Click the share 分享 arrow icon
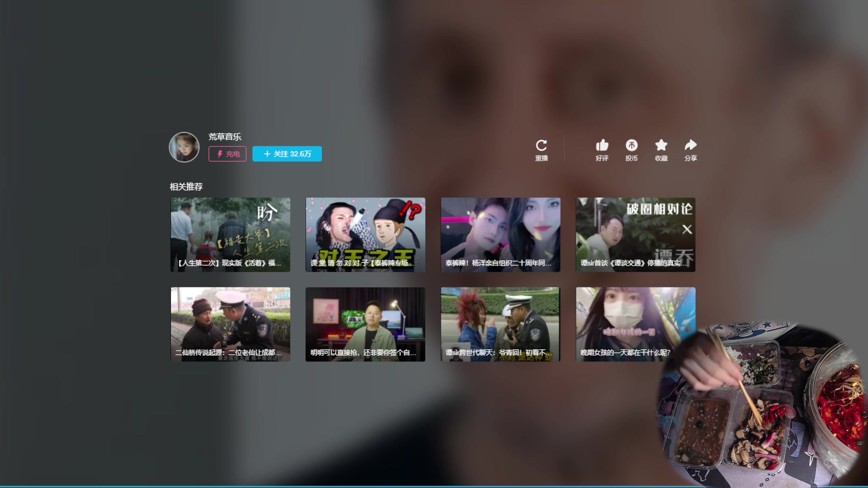Image resolution: width=868 pixels, height=488 pixels. (x=690, y=145)
